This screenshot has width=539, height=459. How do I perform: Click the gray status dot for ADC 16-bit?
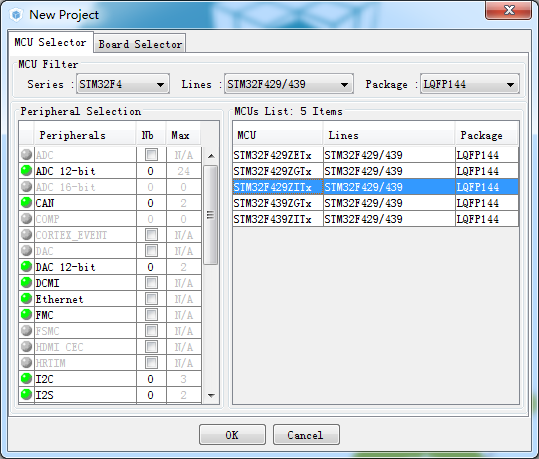coord(26,187)
